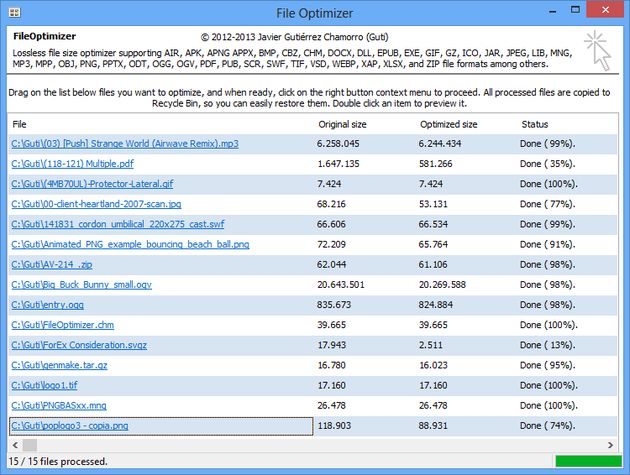Select Big_Buck_Bunny_small.ogv entry
Screen dimensions: 630x475
(x=82, y=285)
